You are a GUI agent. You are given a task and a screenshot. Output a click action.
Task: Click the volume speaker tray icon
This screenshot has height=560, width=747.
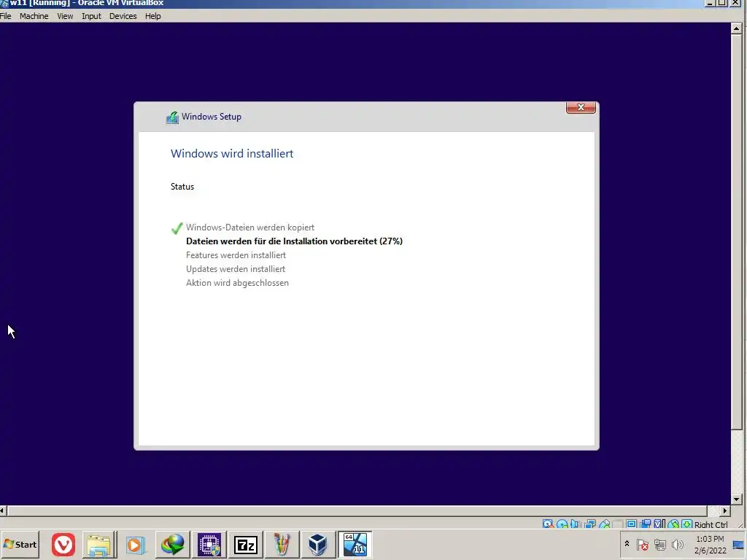point(677,544)
